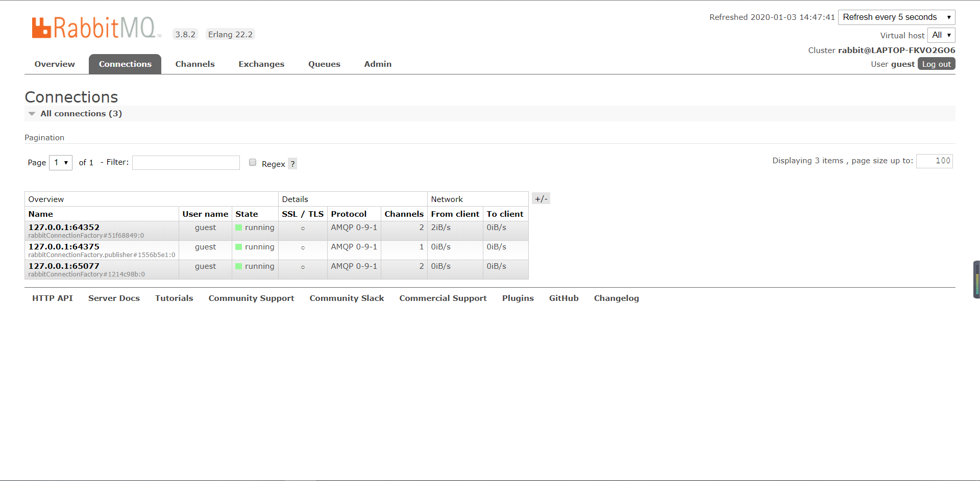This screenshot has width=980, height=481.
Task: Click the rabbitConnectionFactory#1214c98b:0 text
Action: (86, 274)
